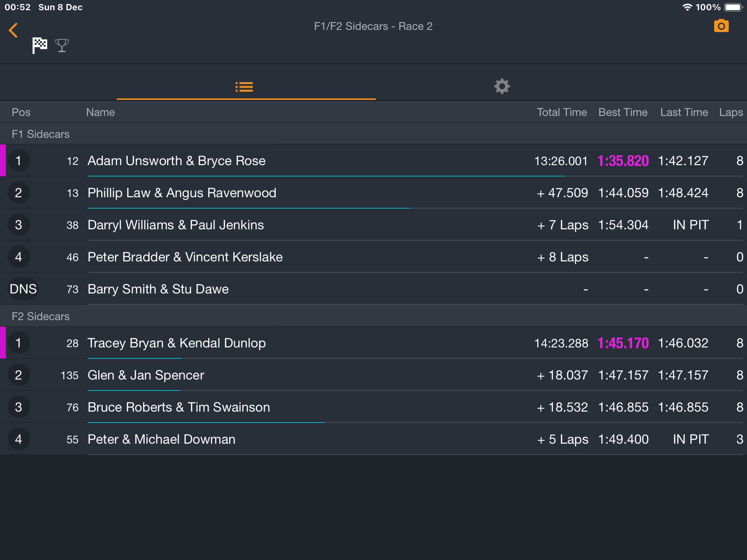Tap the DNS position badge
The image size is (747, 560).
23,289
